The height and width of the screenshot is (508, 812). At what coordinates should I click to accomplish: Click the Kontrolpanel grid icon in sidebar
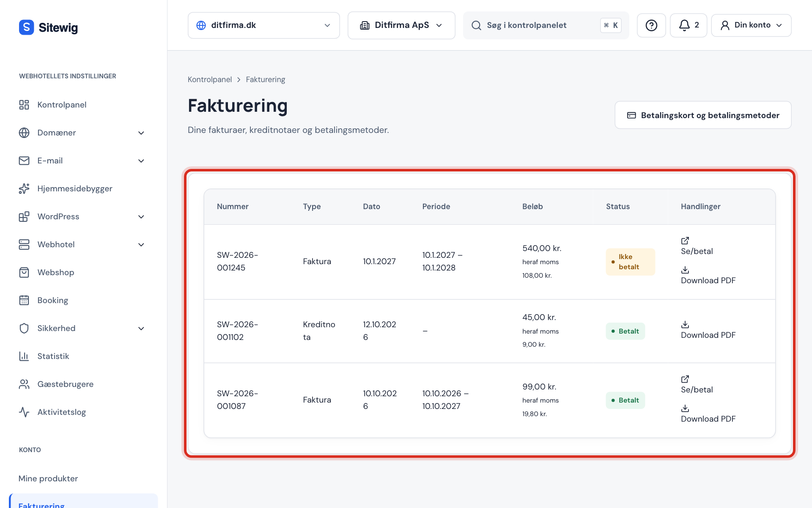[24, 105]
